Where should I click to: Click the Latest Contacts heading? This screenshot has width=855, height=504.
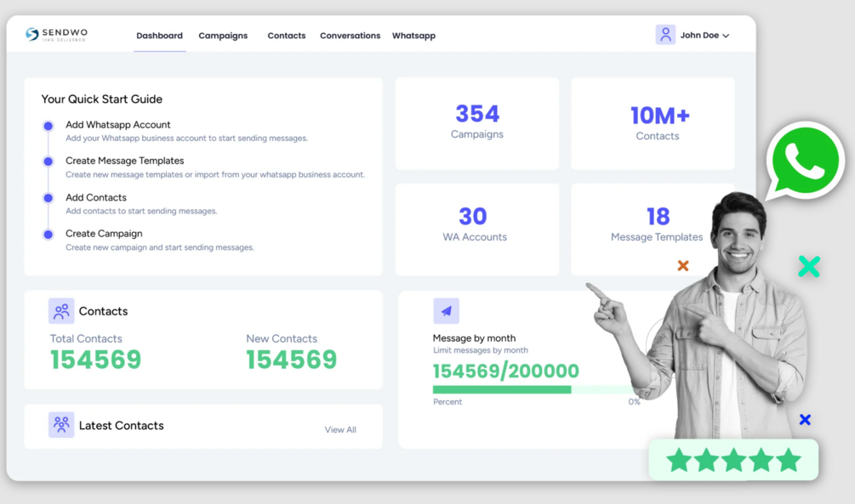tap(121, 426)
